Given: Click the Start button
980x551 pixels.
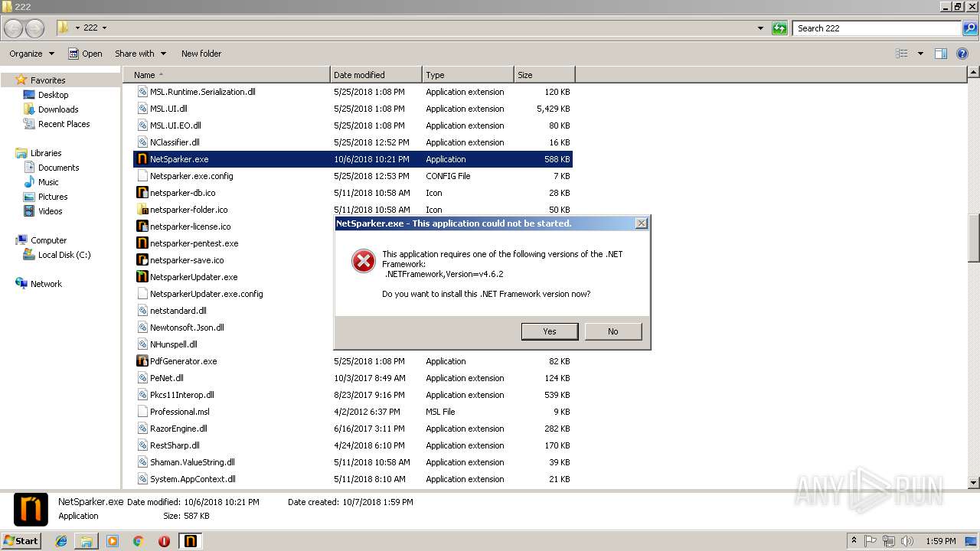Looking at the screenshot, I should click(21, 541).
